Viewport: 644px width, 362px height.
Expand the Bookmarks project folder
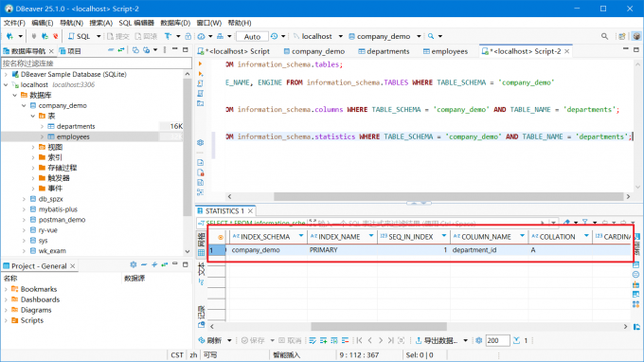click(x=6, y=289)
